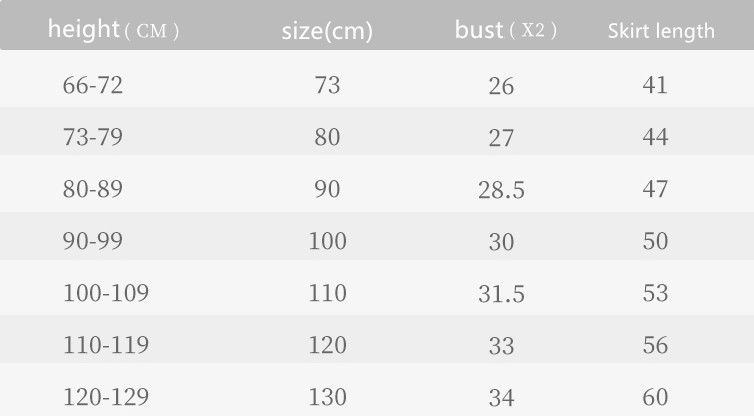Click the height (CM) column header
The image size is (754, 416).
(x=113, y=30)
